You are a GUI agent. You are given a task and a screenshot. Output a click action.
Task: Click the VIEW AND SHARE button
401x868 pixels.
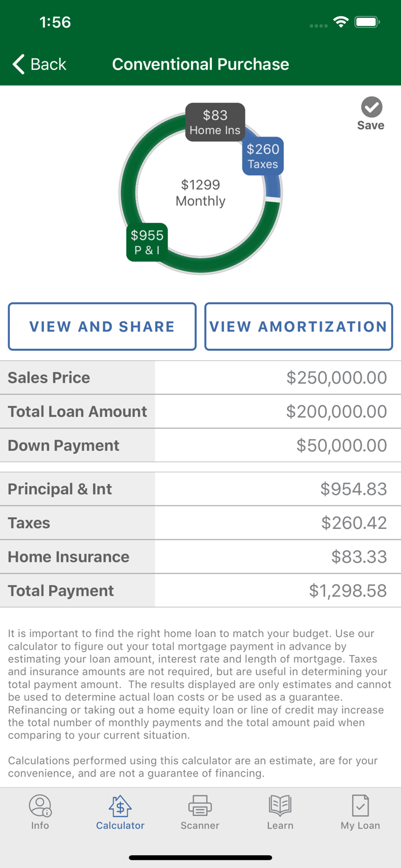point(102,326)
